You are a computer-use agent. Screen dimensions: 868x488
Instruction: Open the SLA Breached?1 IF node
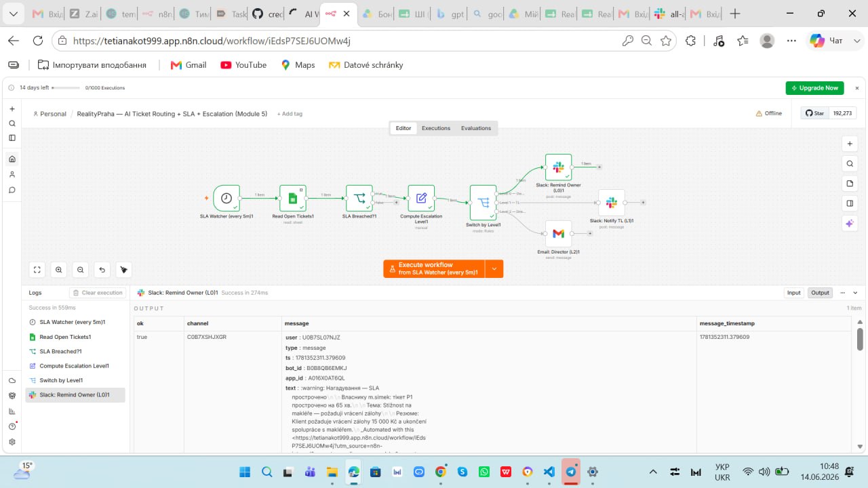(x=359, y=198)
